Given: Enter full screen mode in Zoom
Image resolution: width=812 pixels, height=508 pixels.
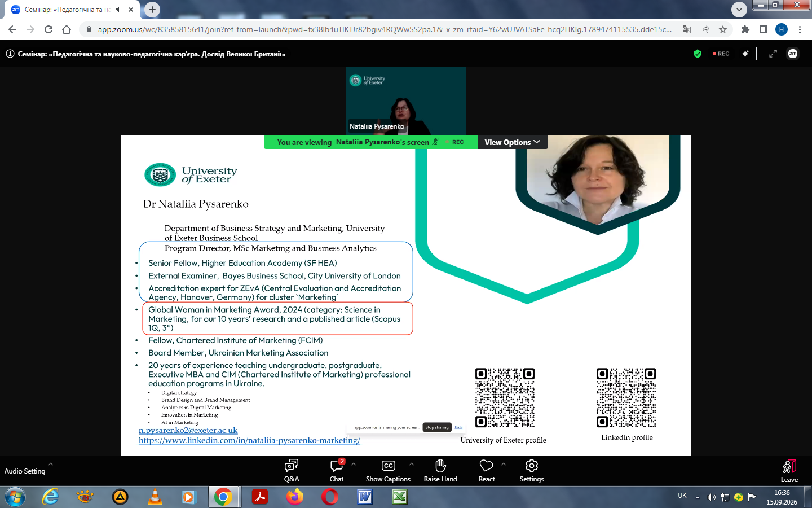Looking at the screenshot, I should click(773, 54).
